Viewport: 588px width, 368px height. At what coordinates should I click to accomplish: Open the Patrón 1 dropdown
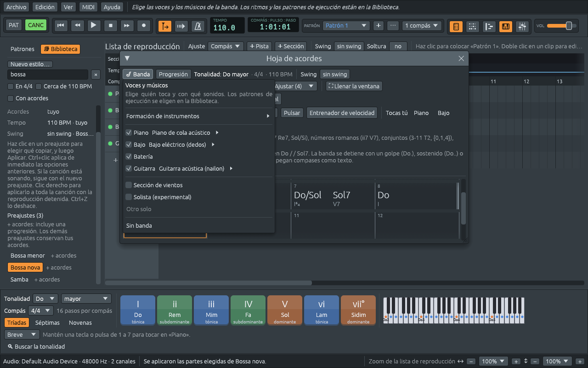[x=346, y=26]
